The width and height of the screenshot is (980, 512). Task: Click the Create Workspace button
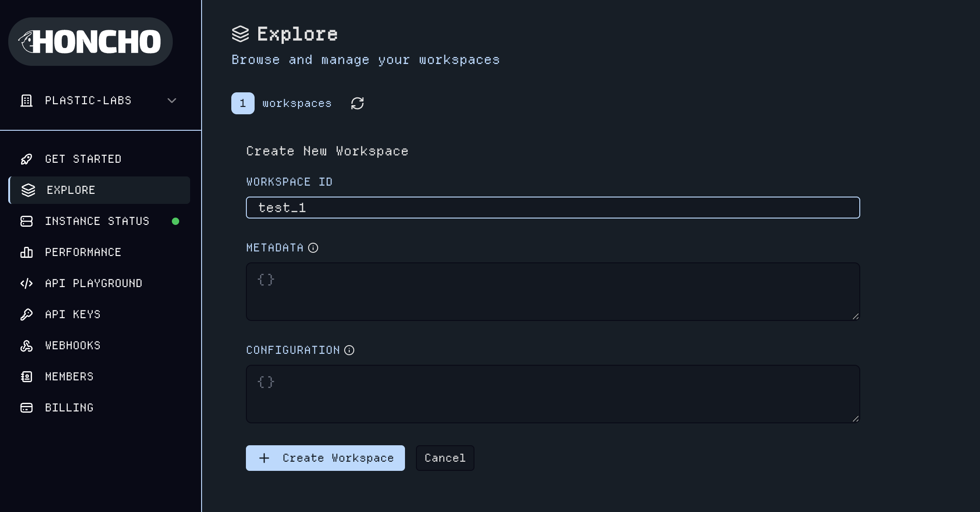tap(325, 458)
